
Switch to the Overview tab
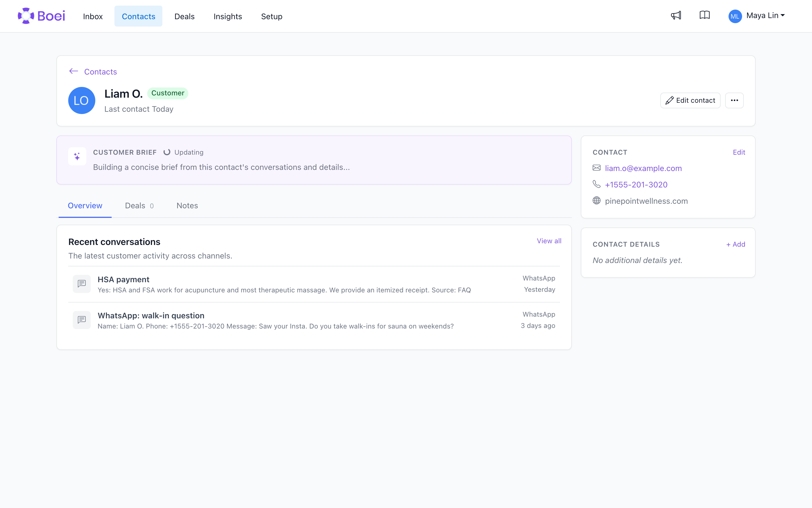point(85,206)
